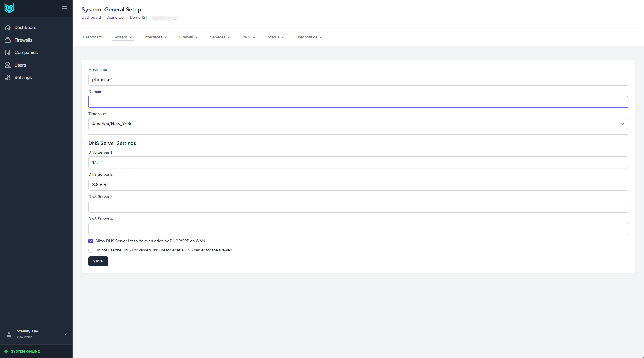Expand the VPN menu
Screen dimensions: 644x358
pyautogui.click(x=249, y=37)
